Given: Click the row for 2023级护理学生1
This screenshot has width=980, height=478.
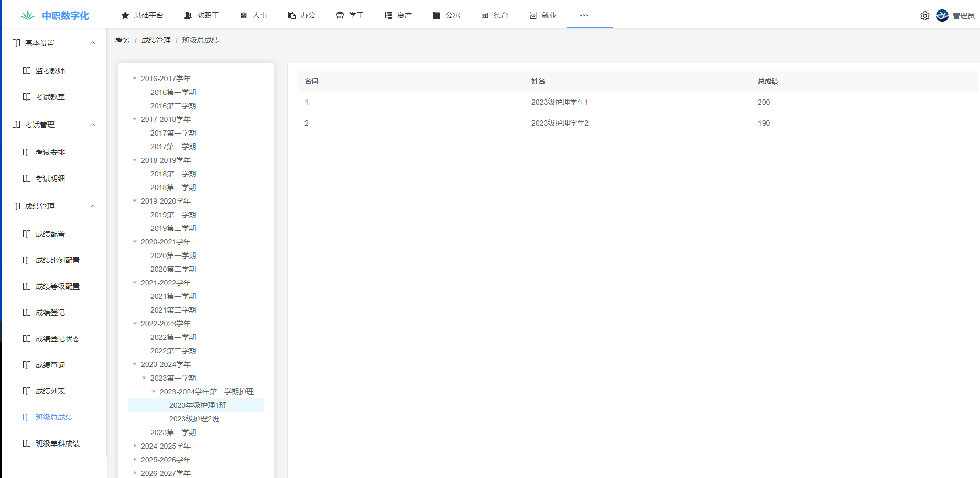Looking at the screenshot, I should point(560,103).
